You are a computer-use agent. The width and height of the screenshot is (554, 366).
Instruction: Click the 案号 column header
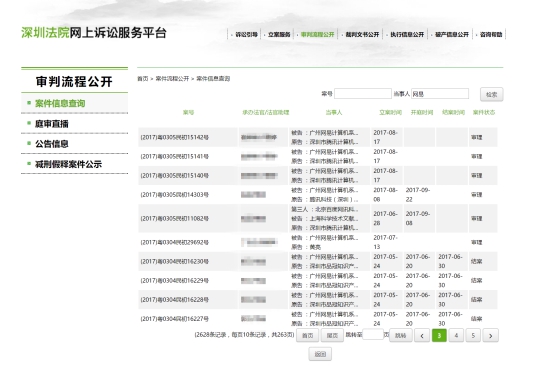[x=188, y=112]
